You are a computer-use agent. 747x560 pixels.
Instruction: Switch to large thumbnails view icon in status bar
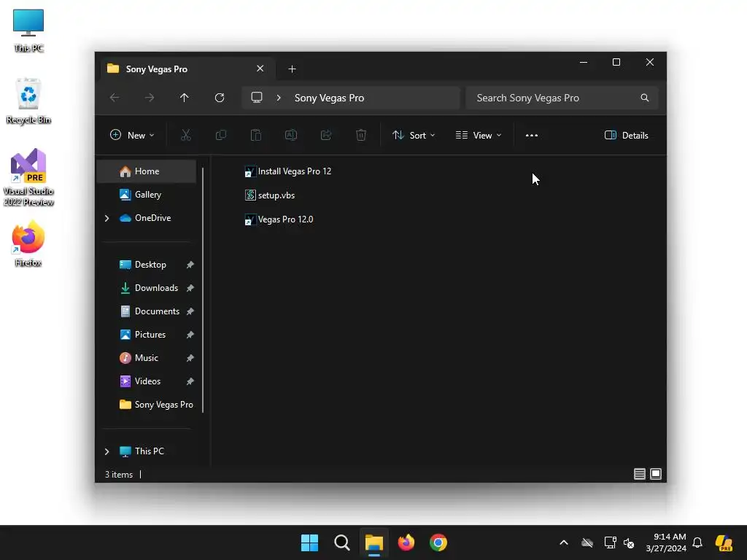click(x=656, y=474)
